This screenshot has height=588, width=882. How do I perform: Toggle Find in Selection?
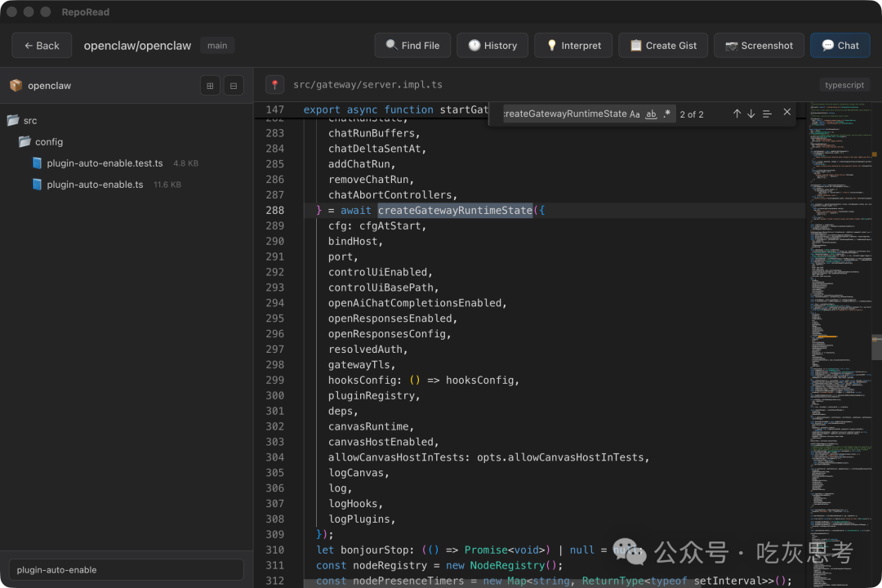(767, 114)
